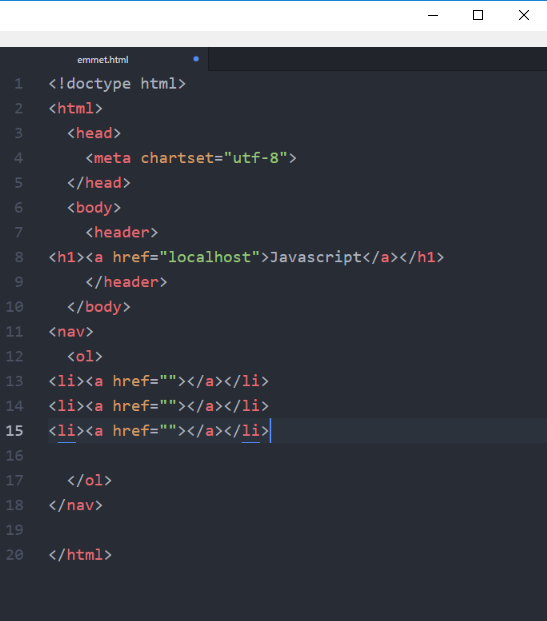
Task: Click the closing ol tag
Action: tap(90, 481)
